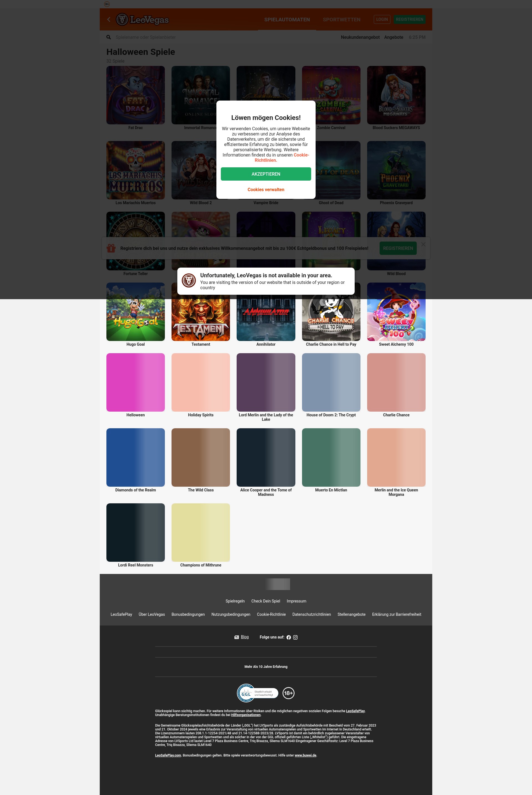532x795 pixels.
Task: Click Registrieren button in welcome banner
Action: [x=398, y=248]
